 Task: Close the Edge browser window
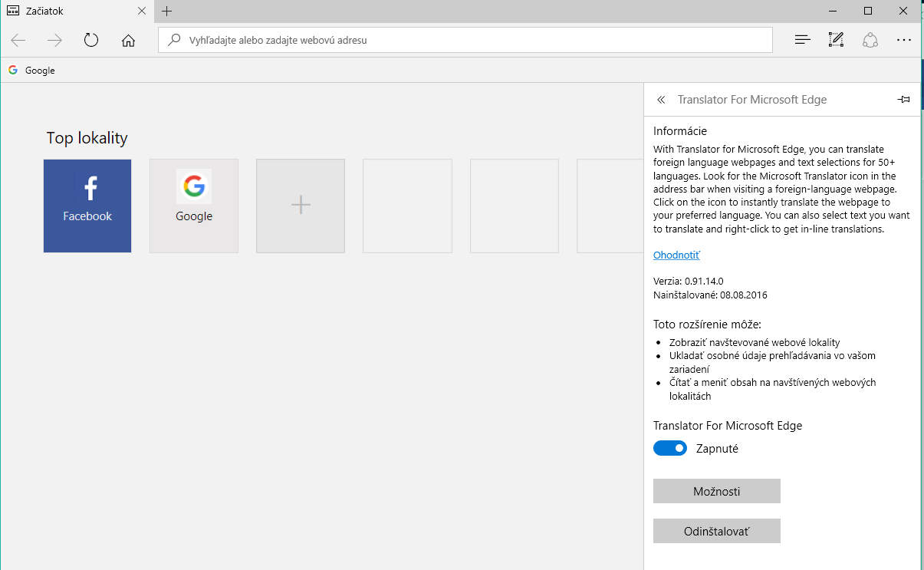903,11
